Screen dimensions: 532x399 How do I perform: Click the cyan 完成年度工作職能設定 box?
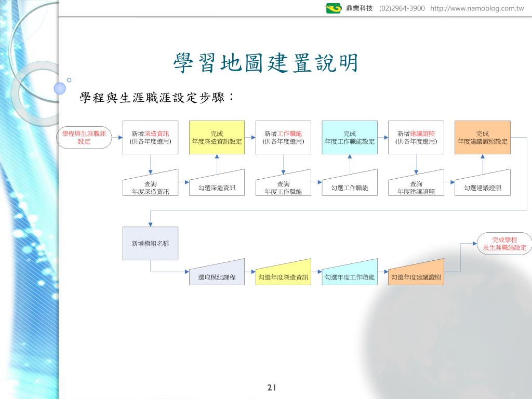point(350,137)
